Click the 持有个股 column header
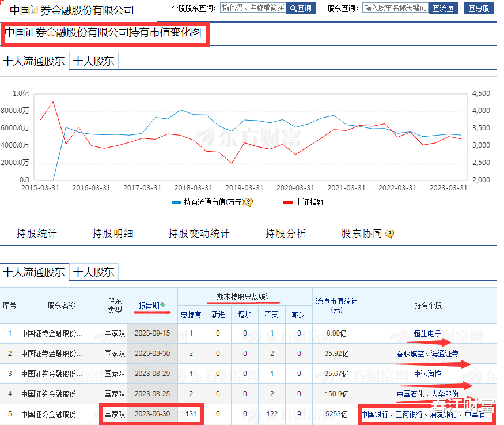The image size is (504, 425). point(429,305)
